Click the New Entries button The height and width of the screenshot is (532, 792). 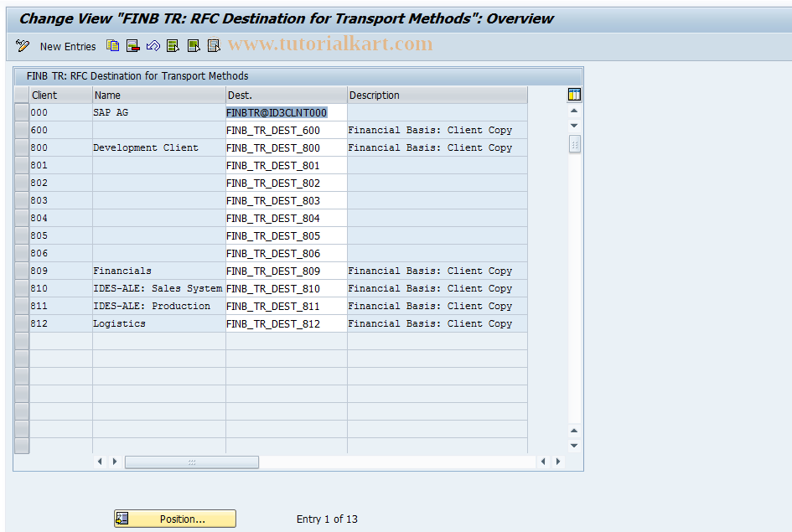tap(68, 46)
